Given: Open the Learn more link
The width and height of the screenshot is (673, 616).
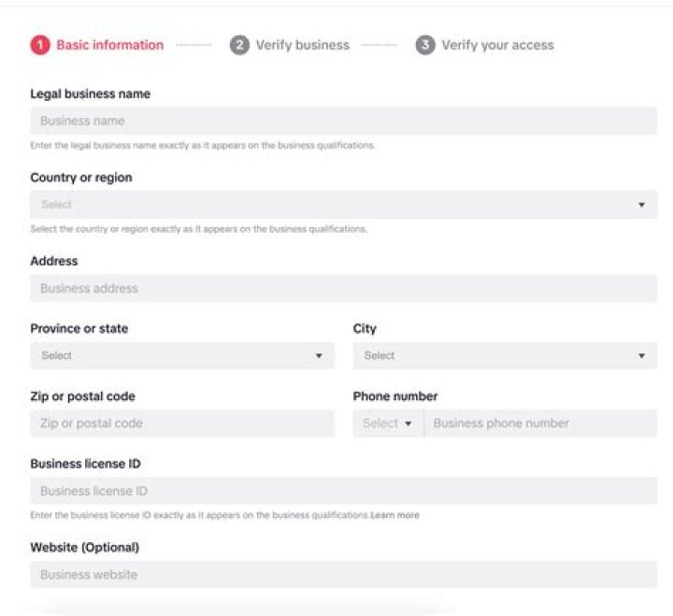Looking at the screenshot, I should click(x=395, y=515).
